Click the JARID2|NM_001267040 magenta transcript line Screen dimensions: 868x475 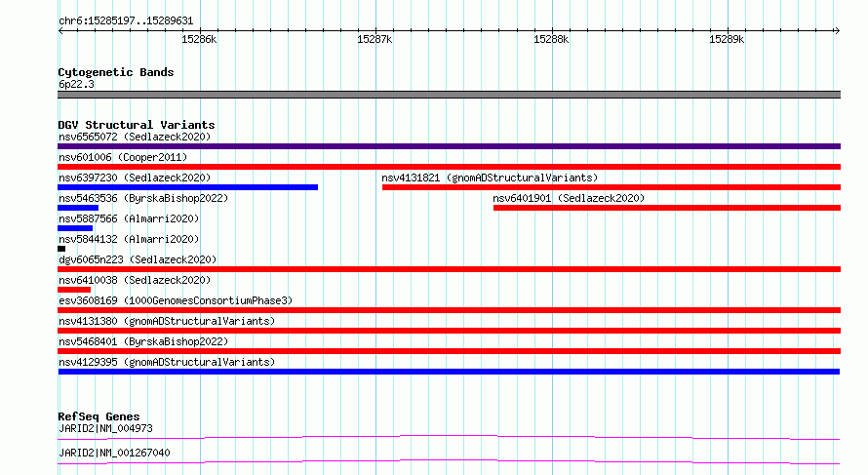click(449, 461)
